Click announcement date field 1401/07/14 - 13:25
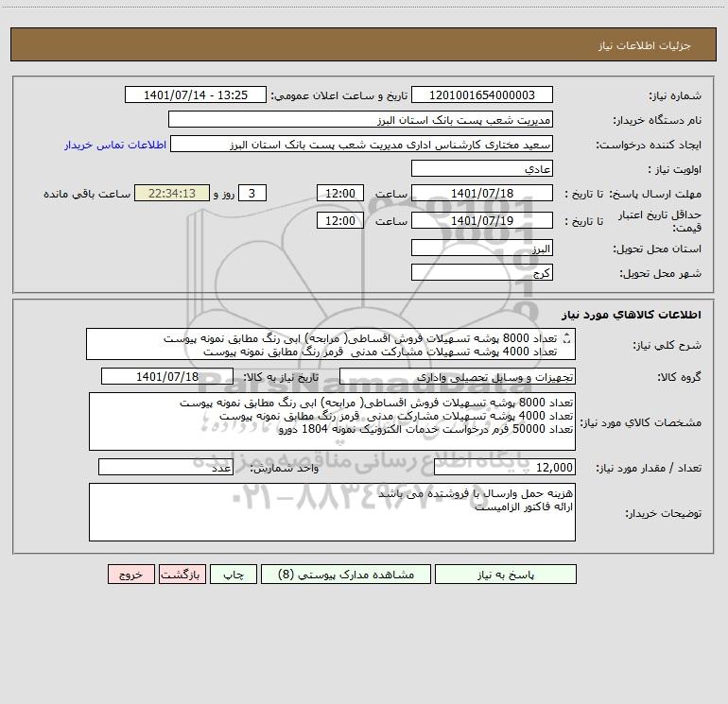This screenshot has width=728, height=704. coord(196,94)
